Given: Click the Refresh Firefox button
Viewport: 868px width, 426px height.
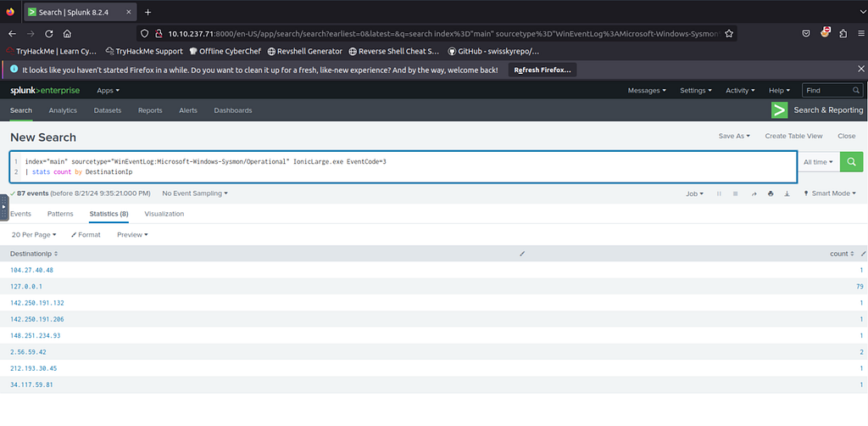Looking at the screenshot, I should [542, 70].
